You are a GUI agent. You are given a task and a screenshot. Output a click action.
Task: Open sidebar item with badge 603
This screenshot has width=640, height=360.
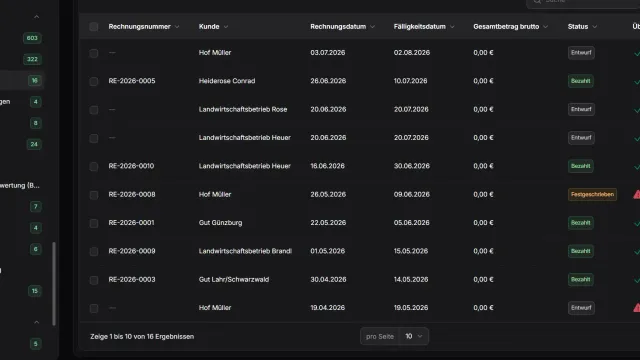tap(32, 38)
